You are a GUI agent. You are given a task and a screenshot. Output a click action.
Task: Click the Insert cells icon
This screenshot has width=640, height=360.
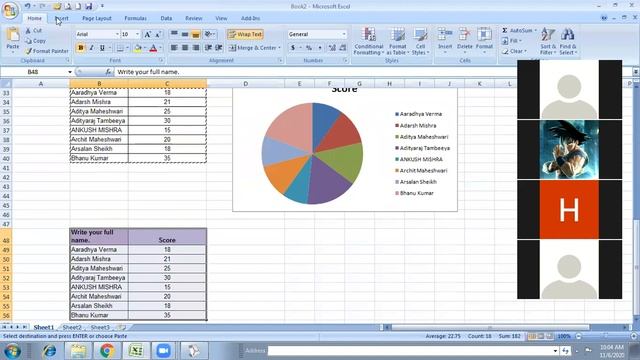coord(445,34)
